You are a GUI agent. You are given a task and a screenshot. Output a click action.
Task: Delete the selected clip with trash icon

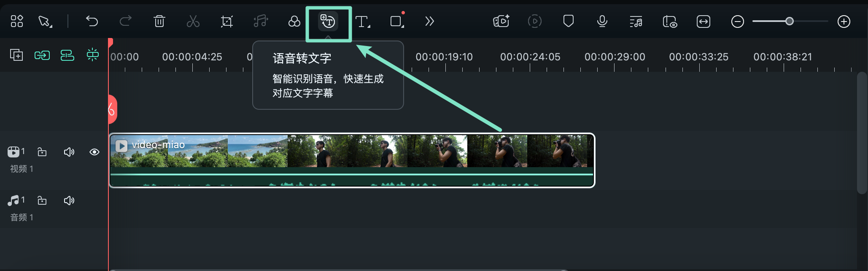pyautogui.click(x=159, y=21)
